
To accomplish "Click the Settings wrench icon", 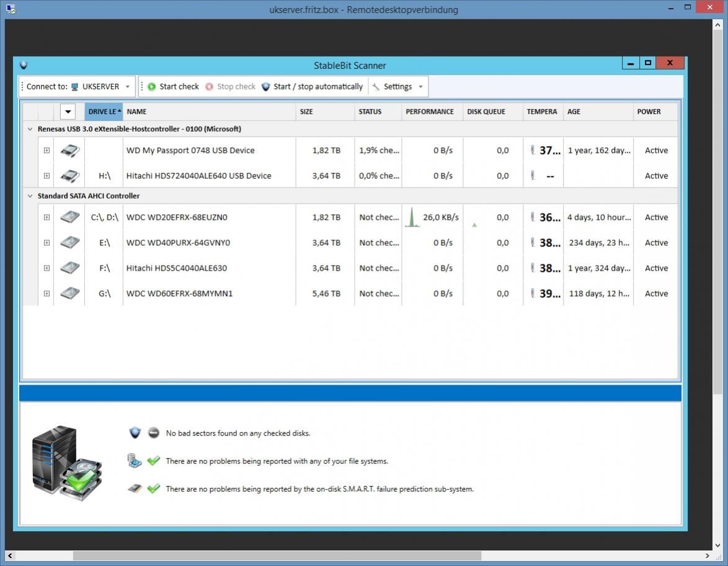I will [376, 87].
